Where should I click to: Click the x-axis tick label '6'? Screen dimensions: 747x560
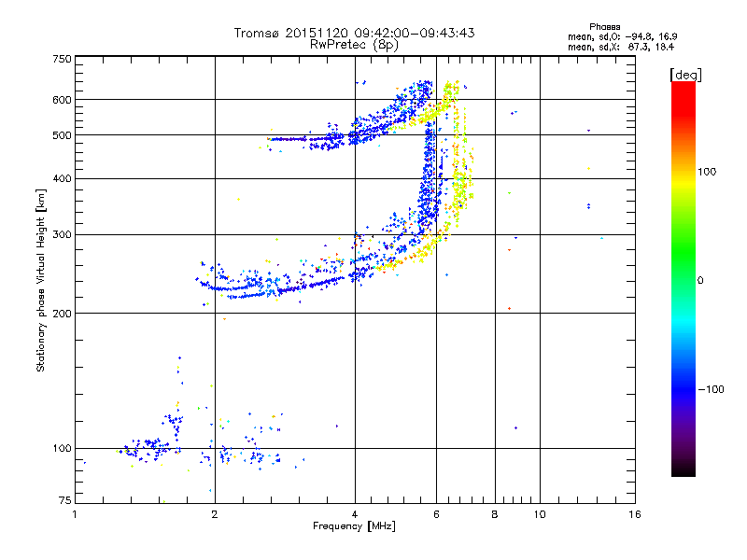click(x=436, y=514)
